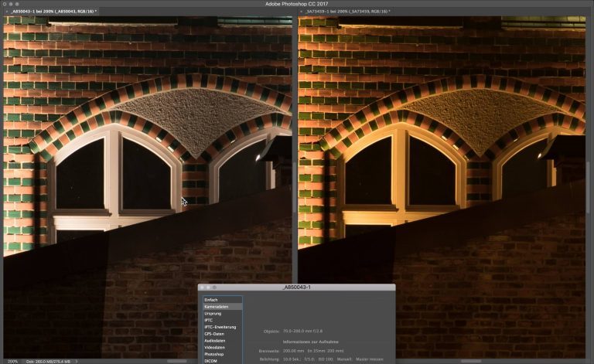Click right document's vertical scrollbar

click(588, 185)
